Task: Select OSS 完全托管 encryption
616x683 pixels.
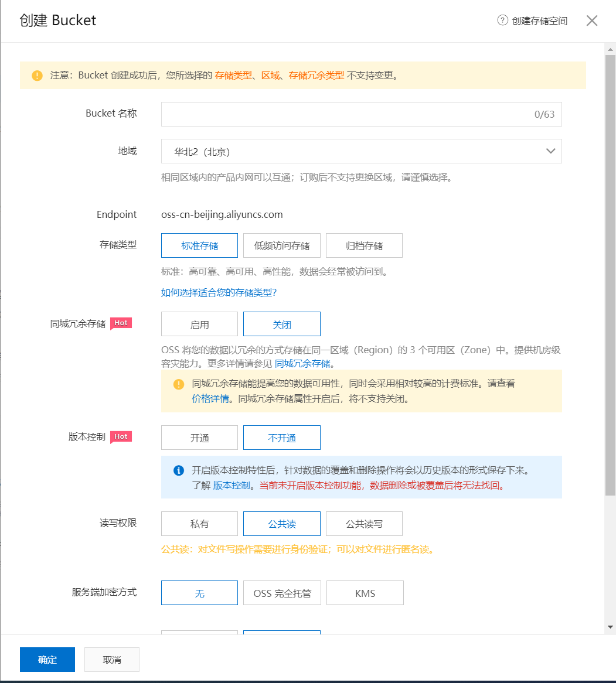Action: pyautogui.click(x=282, y=593)
